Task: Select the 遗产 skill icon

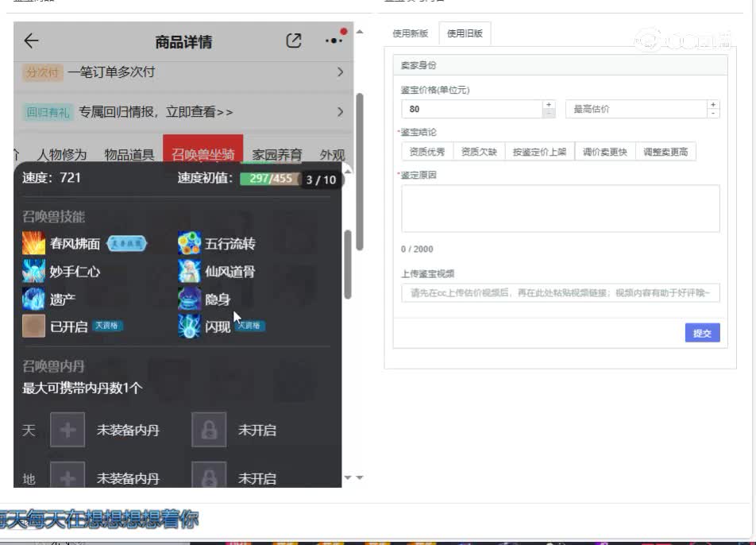Action: click(x=33, y=299)
